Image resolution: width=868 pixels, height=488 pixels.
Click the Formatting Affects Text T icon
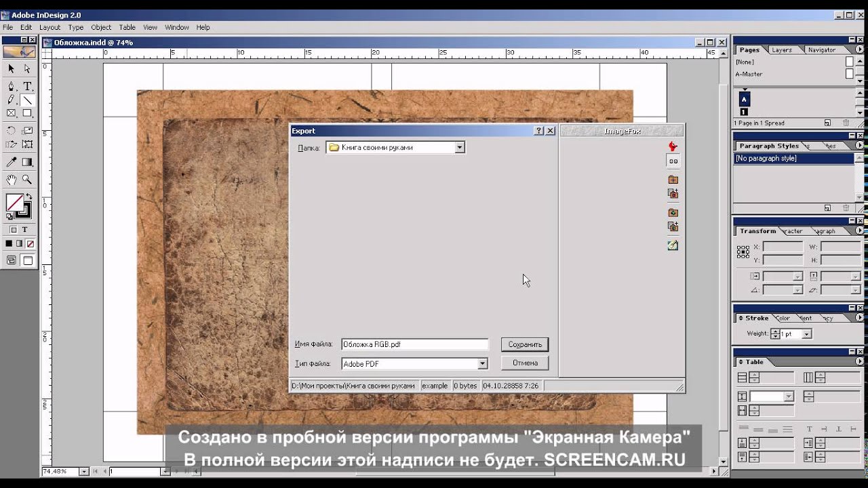point(25,230)
